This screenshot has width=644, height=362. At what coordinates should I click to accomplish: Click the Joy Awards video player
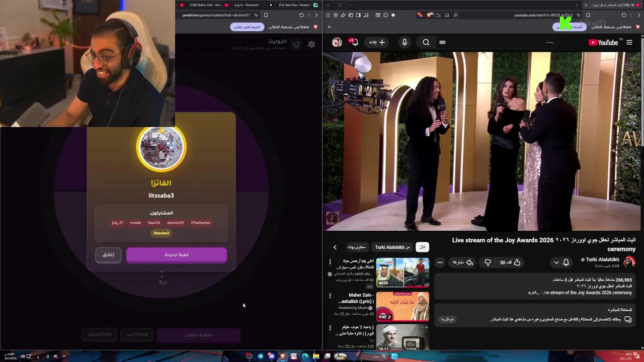pyautogui.click(x=482, y=141)
